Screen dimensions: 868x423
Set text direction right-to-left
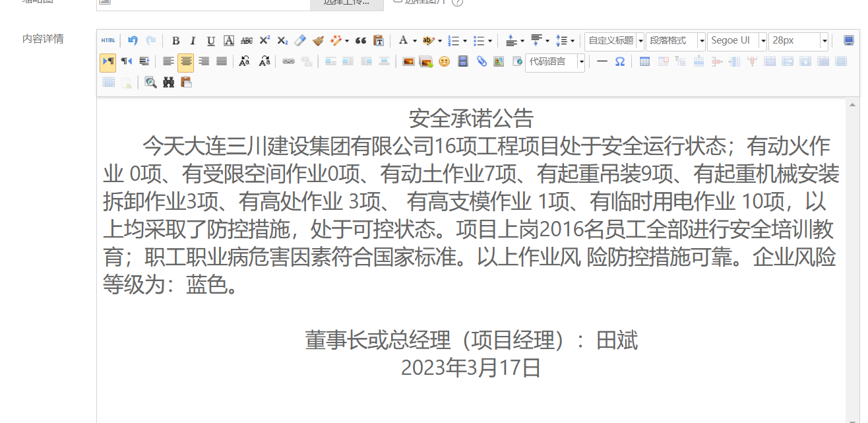[x=126, y=61]
